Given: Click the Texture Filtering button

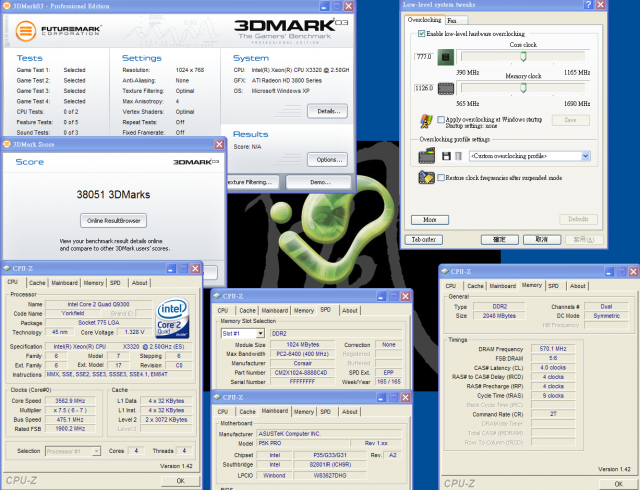Looking at the screenshot, I should (253, 182).
